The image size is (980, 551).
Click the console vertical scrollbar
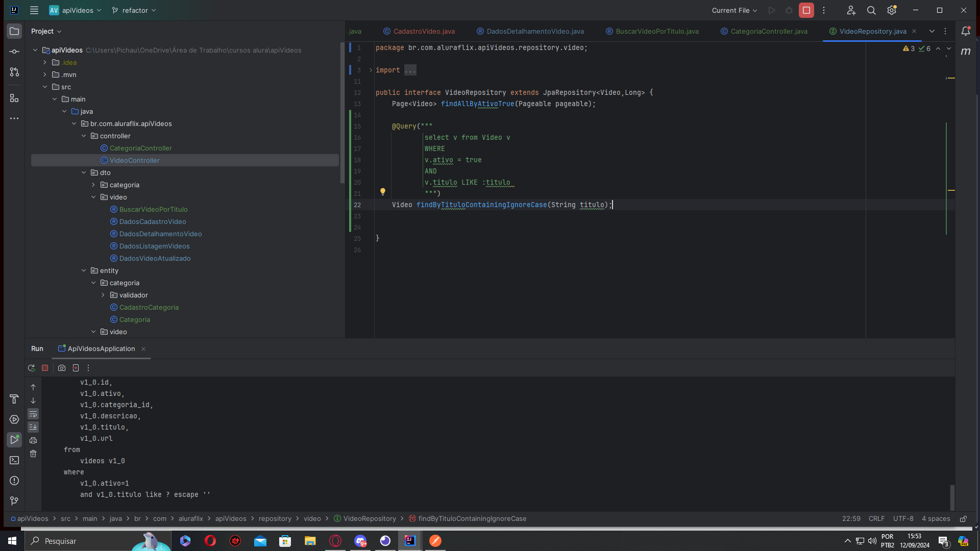[x=952, y=497]
